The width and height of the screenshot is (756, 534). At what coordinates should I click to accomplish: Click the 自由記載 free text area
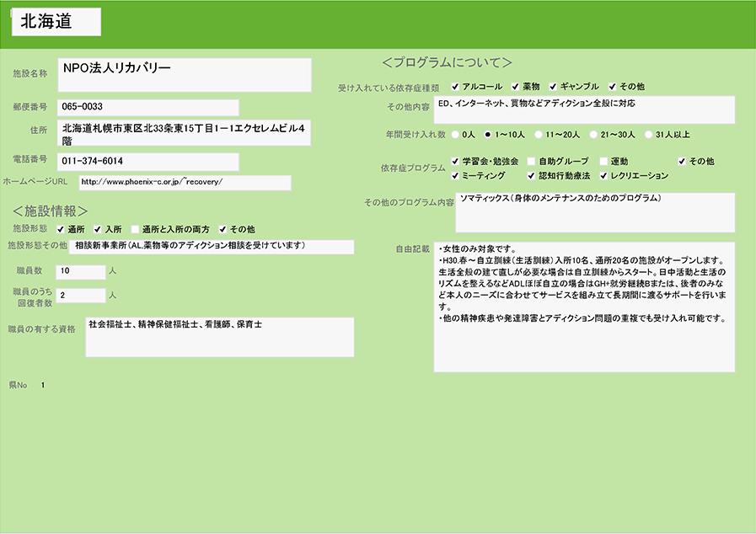584,307
